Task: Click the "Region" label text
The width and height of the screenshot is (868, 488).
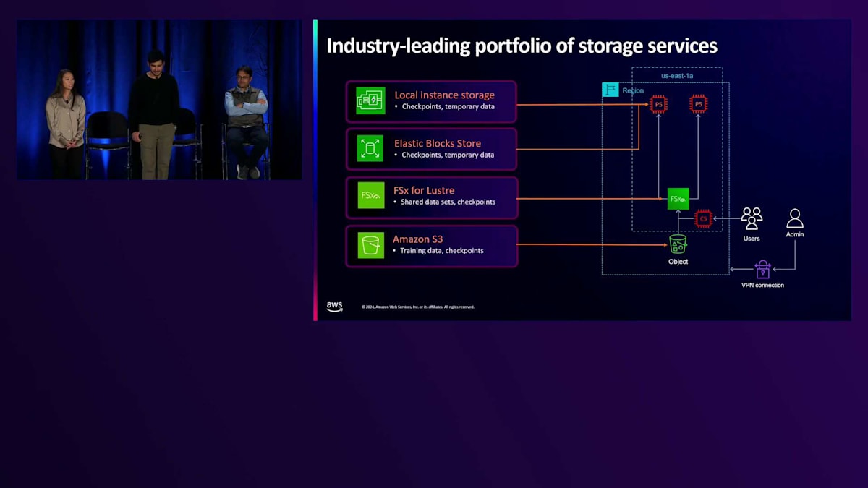Action: pos(633,91)
